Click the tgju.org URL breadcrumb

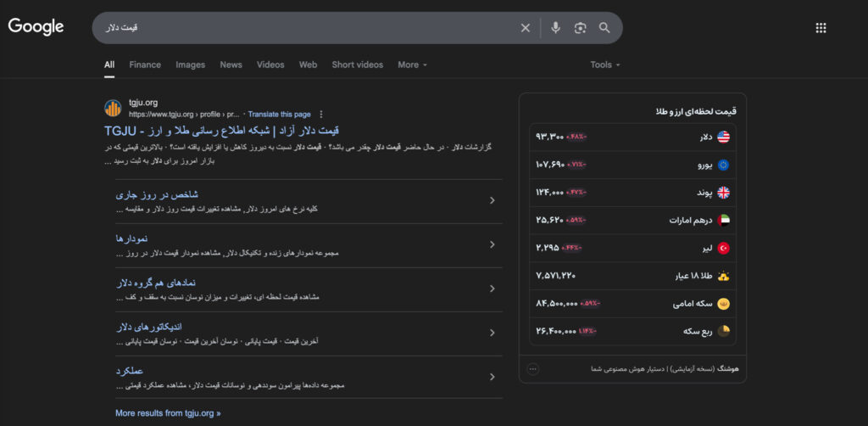tap(184, 114)
